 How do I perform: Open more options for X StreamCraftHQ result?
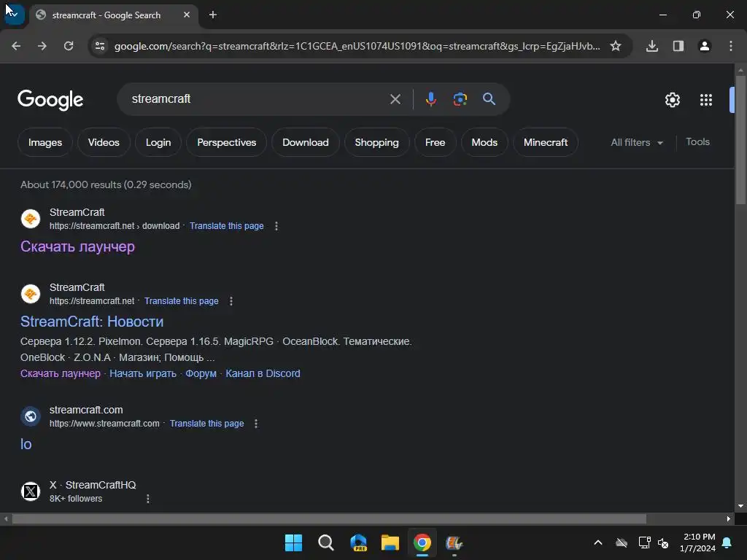pos(147,499)
